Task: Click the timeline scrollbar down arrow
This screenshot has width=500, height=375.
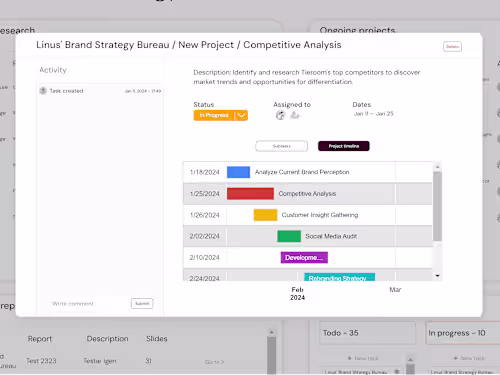Action: click(x=438, y=276)
